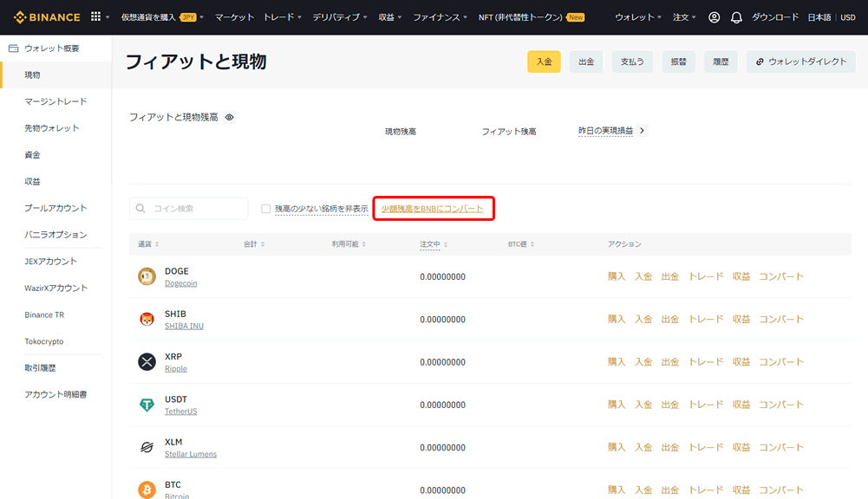Viewport: 868px width, 499px height.
Task: Open the マーケット menu item
Action: (x=234, y=17)
